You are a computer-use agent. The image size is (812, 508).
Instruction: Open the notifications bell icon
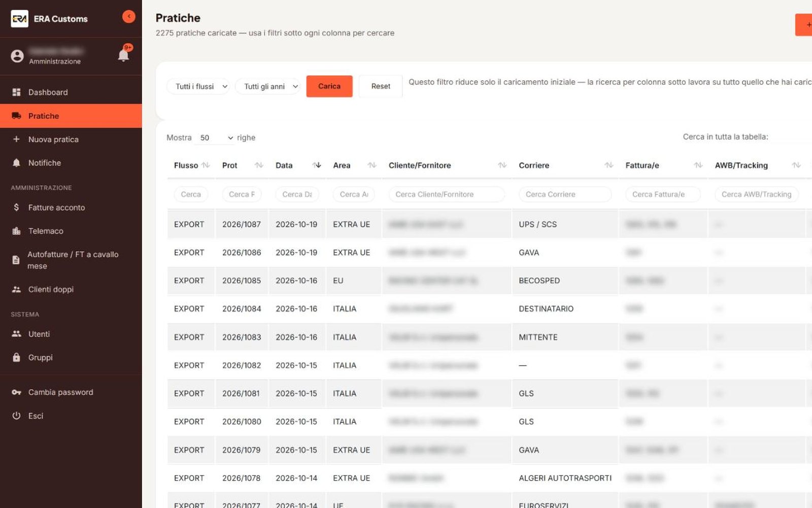[123, 55]
